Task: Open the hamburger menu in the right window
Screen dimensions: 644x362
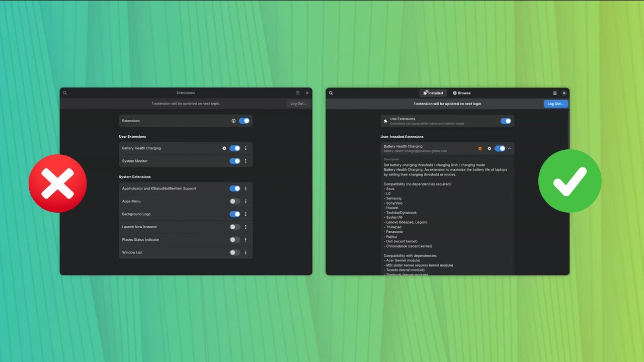Action: click(555, 93)
